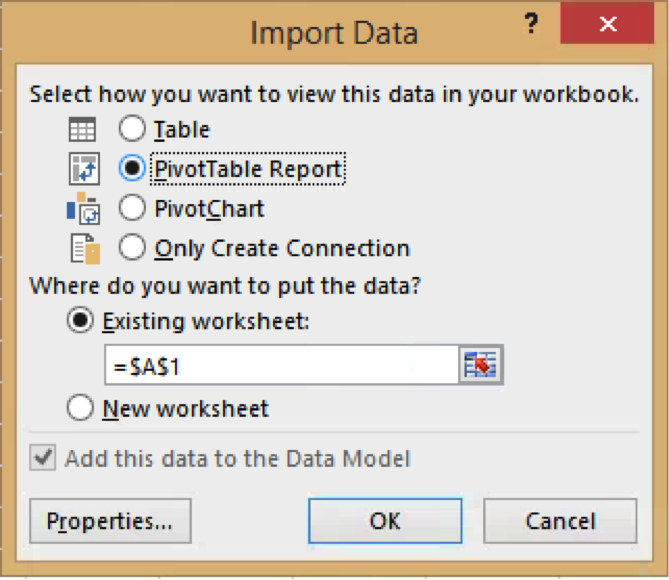The height and width of the screenshot is (580, 669).
Task: Select the Existing worksheet radio button
Action: click(79, 322)
